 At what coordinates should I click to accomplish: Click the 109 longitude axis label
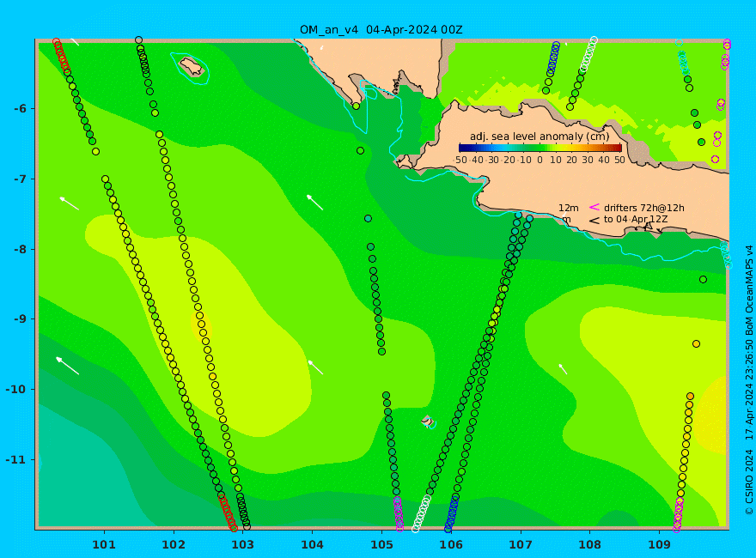point(660,545)
